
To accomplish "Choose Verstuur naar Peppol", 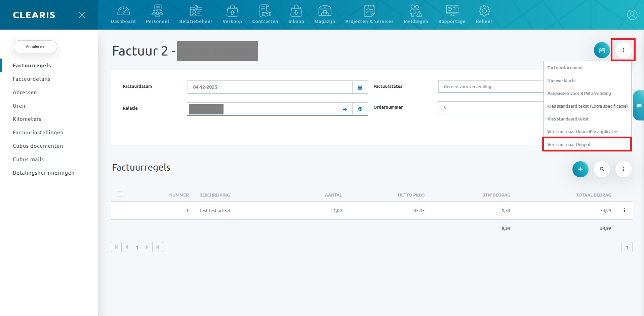I will [569, 145].
